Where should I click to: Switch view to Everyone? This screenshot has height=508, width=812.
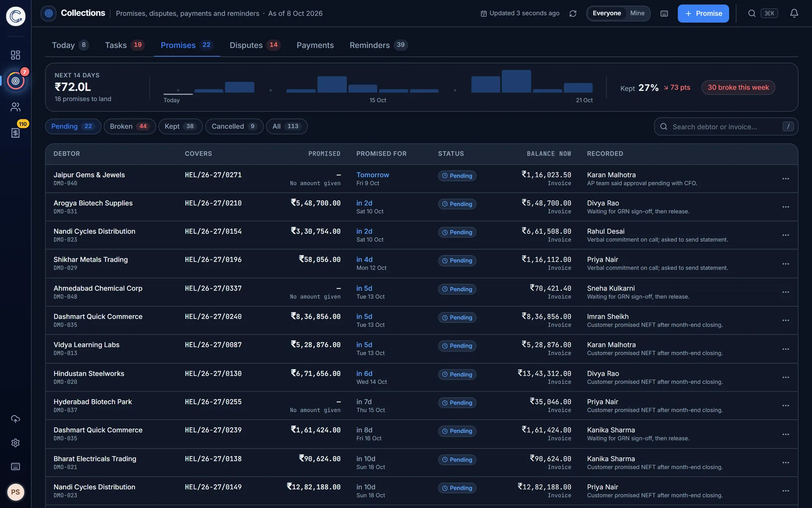point(607,13)
